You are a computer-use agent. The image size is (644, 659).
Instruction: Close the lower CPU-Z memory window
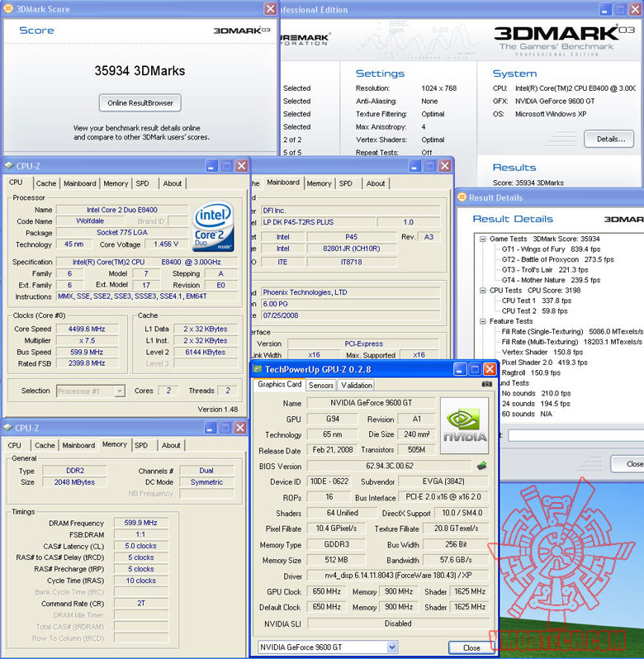pyautogui.click(x=240, y=428)
